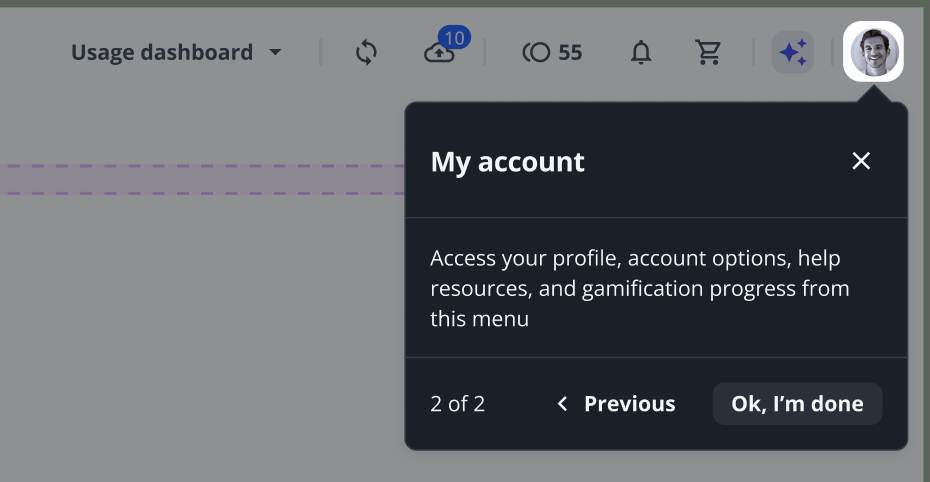Click the 2 of 2 step indicator
The height and width of the screenshot is (482, 930).
tap(457, 404)
